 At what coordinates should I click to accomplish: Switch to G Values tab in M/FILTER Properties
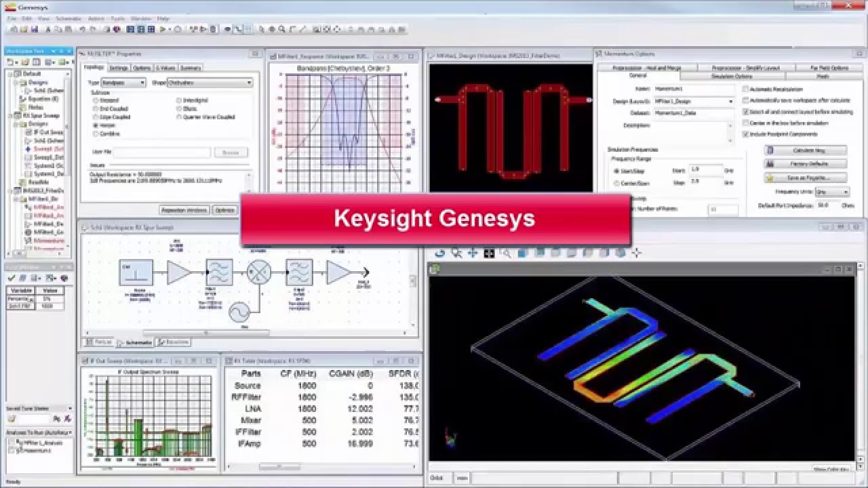coord(165,68)
